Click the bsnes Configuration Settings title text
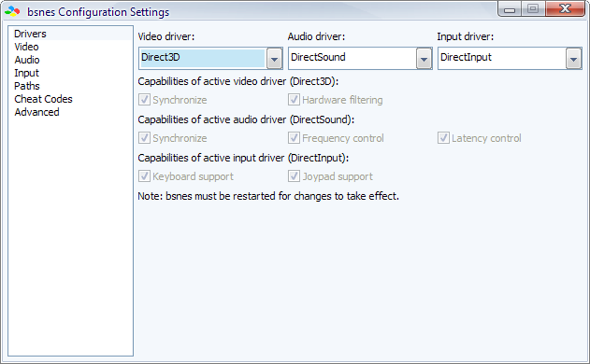This screenshot has width=590, height=364. [98, 12]
